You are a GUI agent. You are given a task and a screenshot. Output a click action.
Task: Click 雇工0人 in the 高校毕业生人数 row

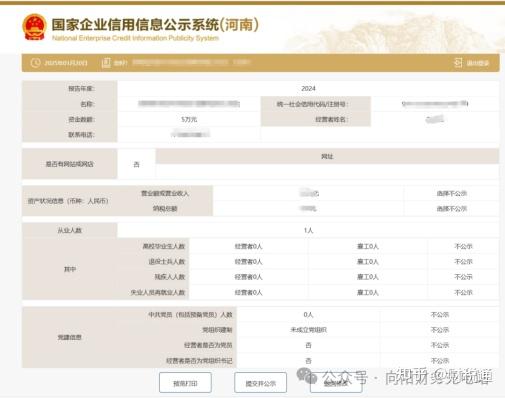pos(368,246)
